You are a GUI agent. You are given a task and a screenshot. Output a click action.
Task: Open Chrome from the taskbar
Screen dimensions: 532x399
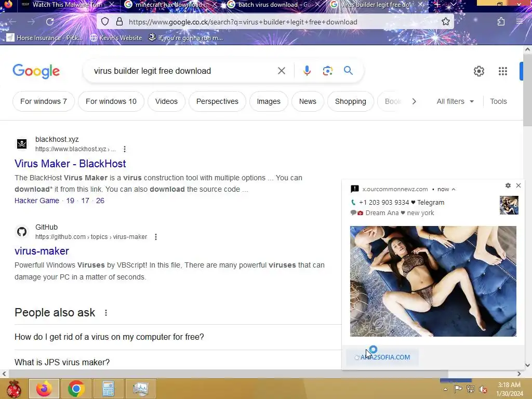pos(76,389)
